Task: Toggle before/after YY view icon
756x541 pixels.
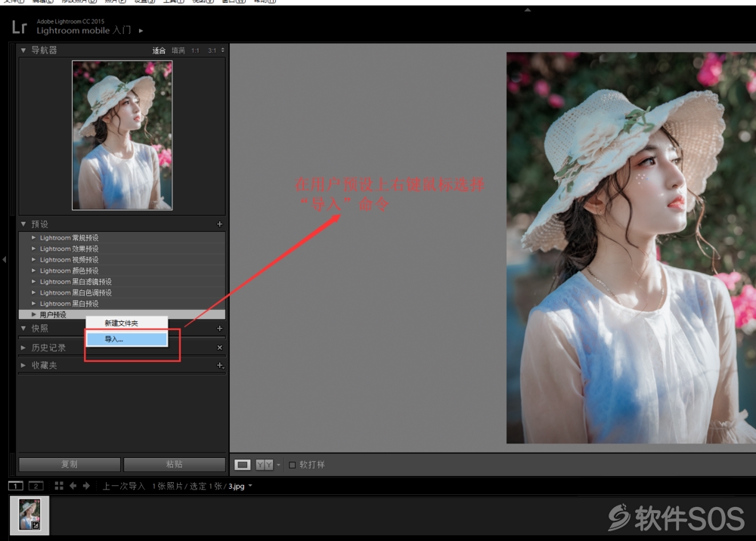Action: pyautogui.click(x=264, y=465)
